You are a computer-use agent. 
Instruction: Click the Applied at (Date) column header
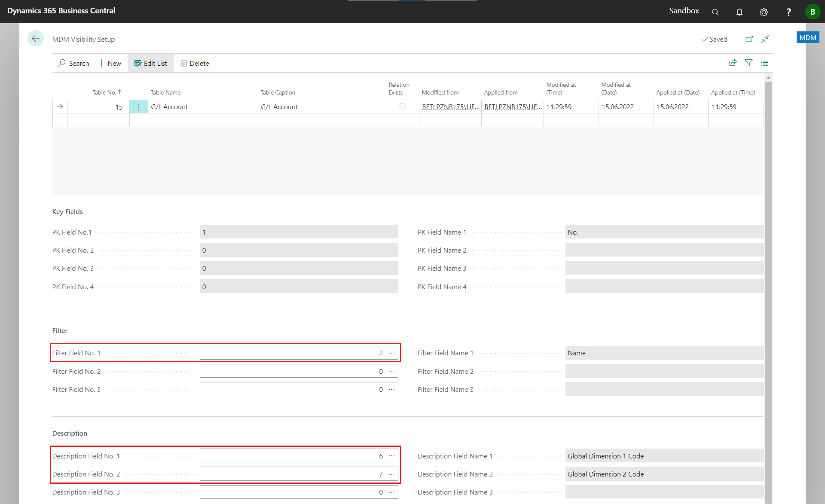tap(678, 92)
